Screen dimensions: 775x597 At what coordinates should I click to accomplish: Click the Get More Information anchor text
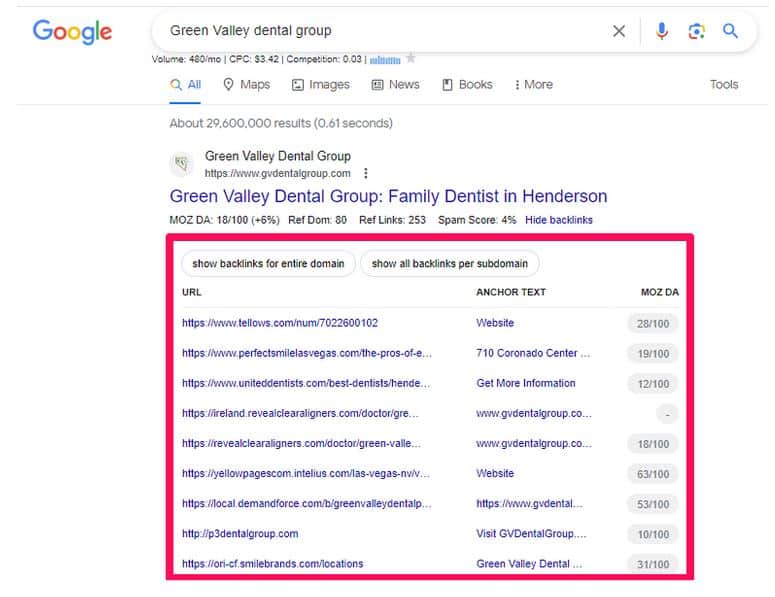(x=525, y=383)
